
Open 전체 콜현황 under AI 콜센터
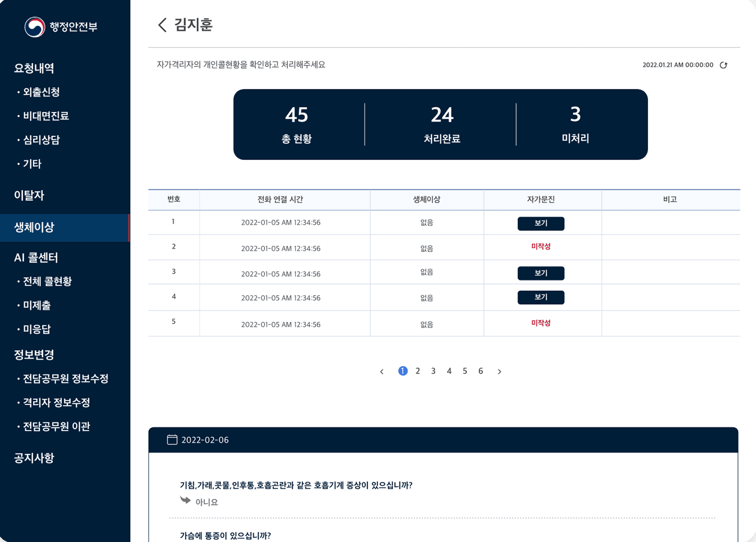tap(47, 281)
